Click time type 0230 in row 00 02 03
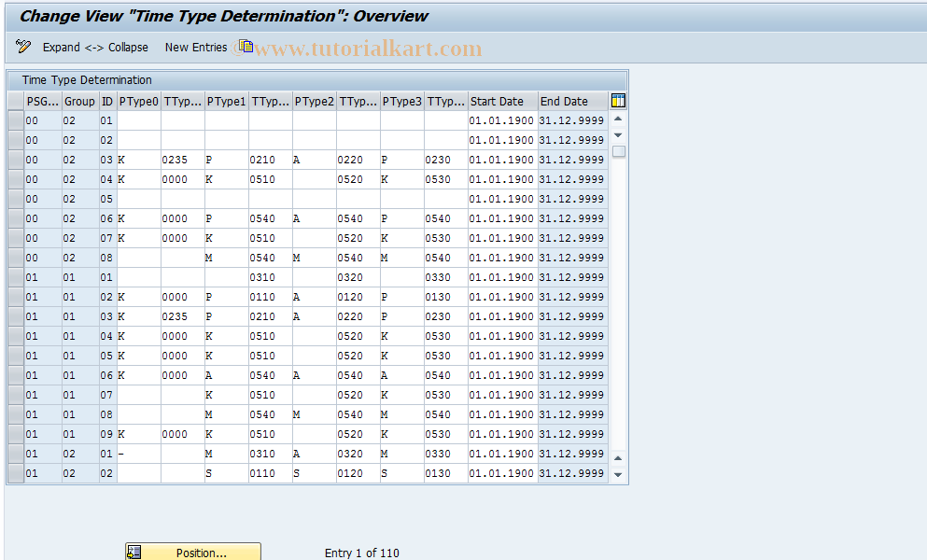This screenshot has height=560, width=927. [x=446, y=160]
